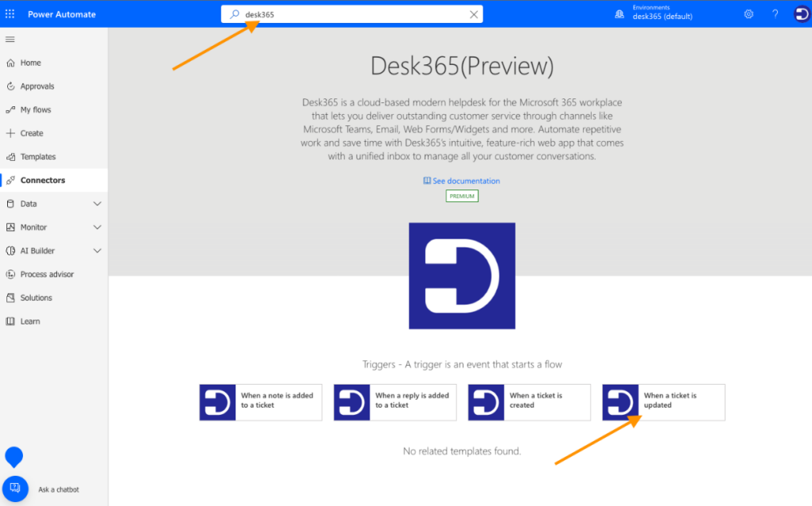The height and width of the screenshot is (506, 812).
Task: Click the reply-added trigger Desk365 icon
Action: [351, 402]
